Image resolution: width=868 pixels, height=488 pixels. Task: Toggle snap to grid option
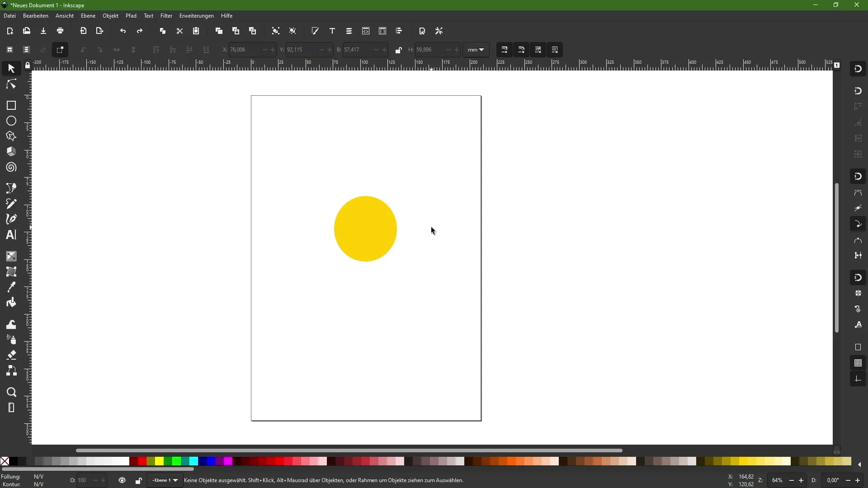click(858, 363)
